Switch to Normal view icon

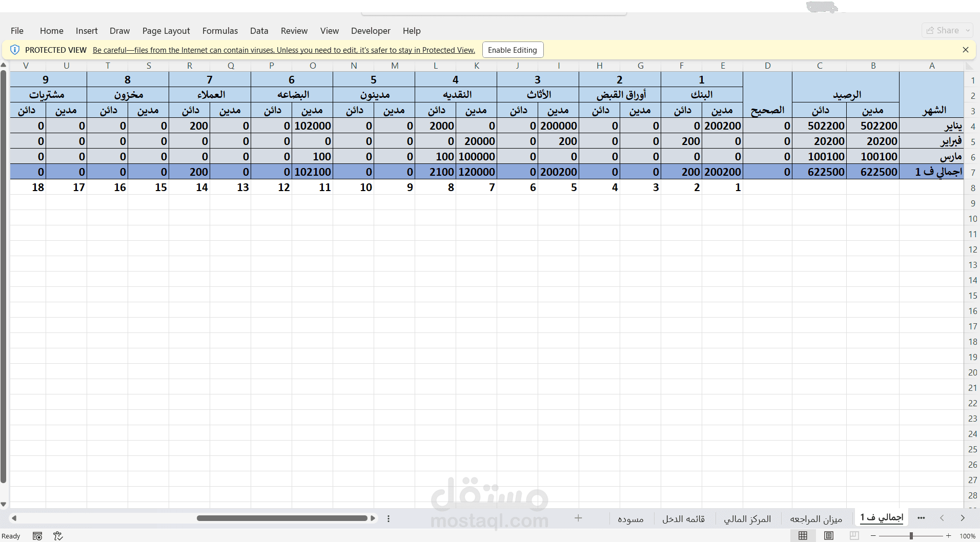803,535
